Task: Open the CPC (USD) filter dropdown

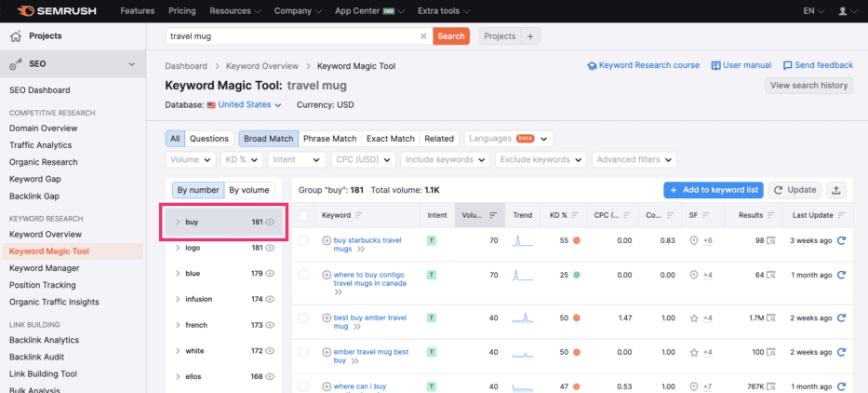Action: [363, 159]
